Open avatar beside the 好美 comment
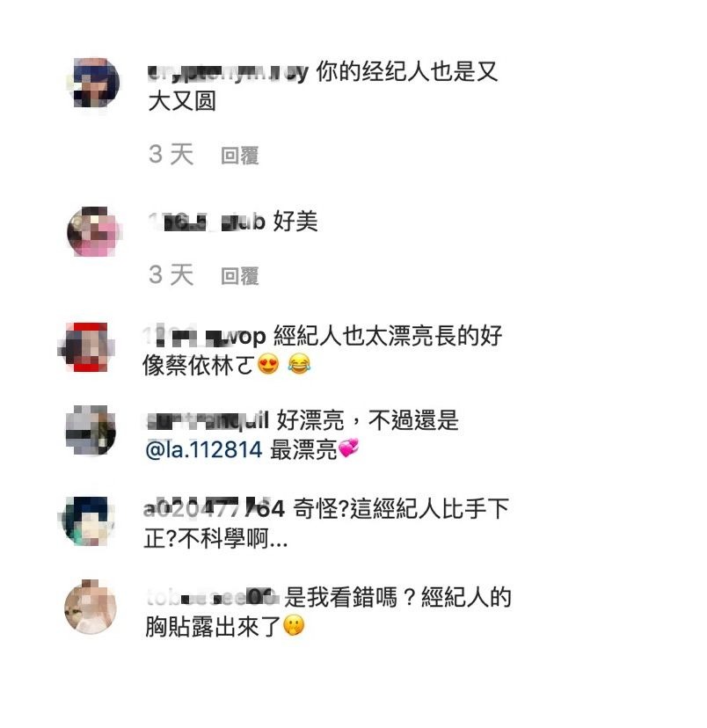Viewport: 707px width, 728px height. 94,231
